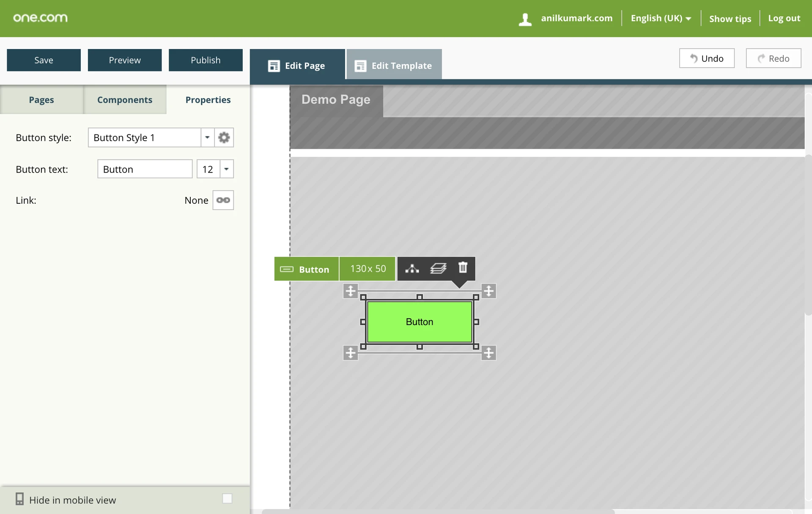The image size is (812, 514).
Task: Click Log out link
Action: (784, 18)
